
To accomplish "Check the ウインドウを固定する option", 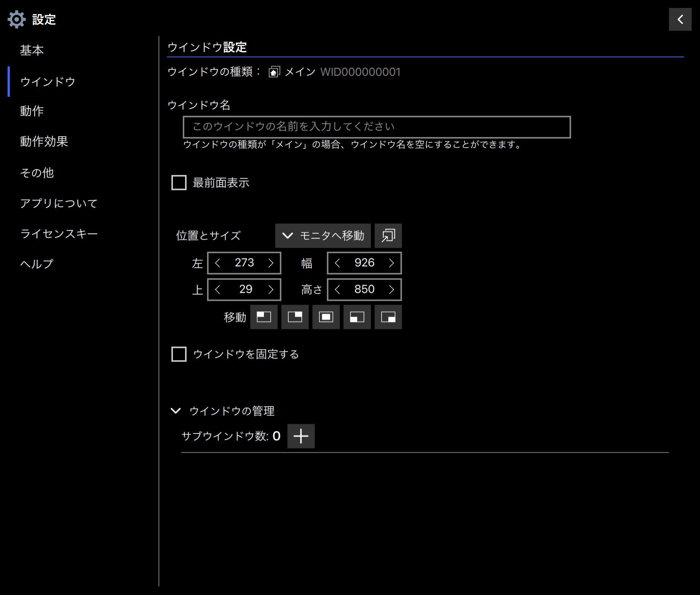I will pos(179,354).
